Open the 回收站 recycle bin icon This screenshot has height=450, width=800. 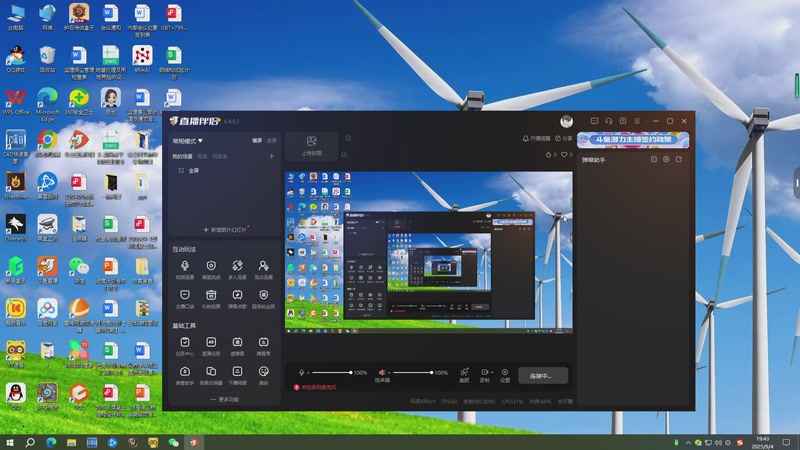47,60
